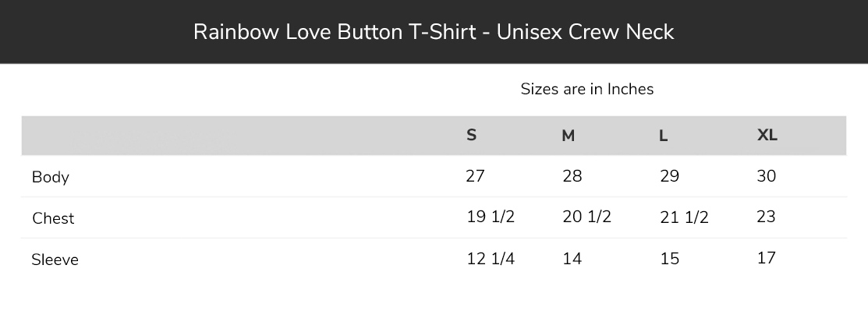The image size is (868, 311).
Task: Select the M size column header
Action: point(568,136)
